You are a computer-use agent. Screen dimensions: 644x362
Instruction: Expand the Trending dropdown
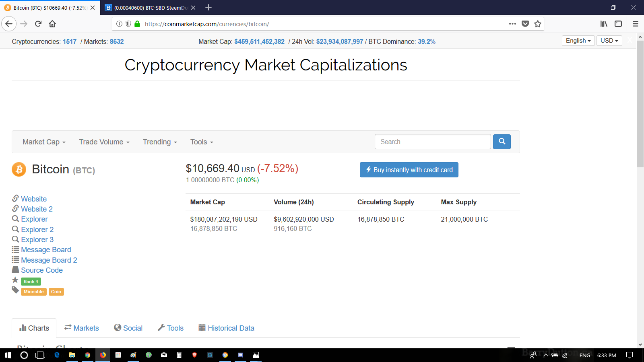[x=160, y=142]
